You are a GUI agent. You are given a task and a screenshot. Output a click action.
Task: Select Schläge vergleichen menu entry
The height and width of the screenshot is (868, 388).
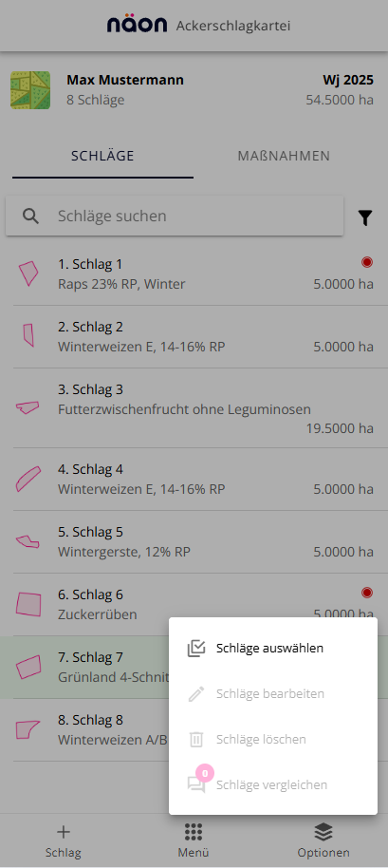(x=273, y=784)
